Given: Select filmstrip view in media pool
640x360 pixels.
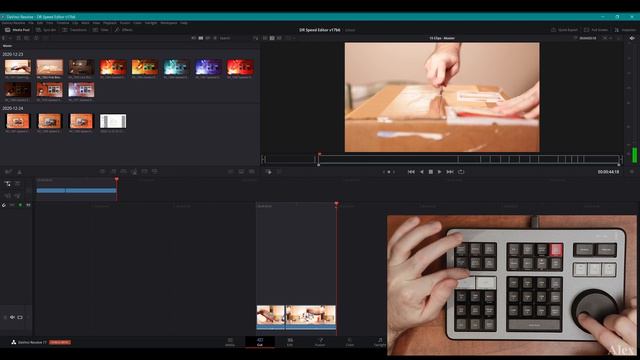Looking at the screenshot, I should [208, 38].
